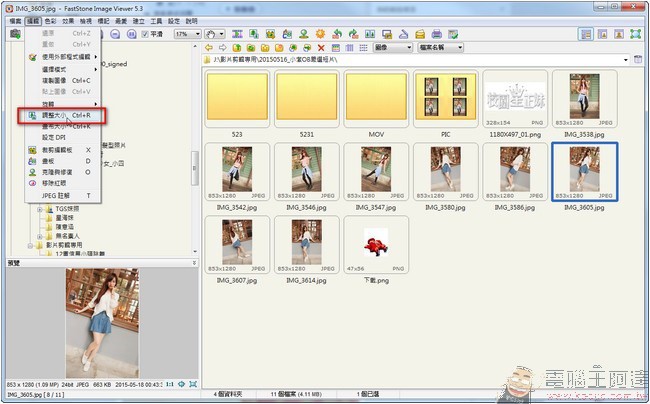
Task: Open the 523 folder thumbnail
Action: click(237, 98)
